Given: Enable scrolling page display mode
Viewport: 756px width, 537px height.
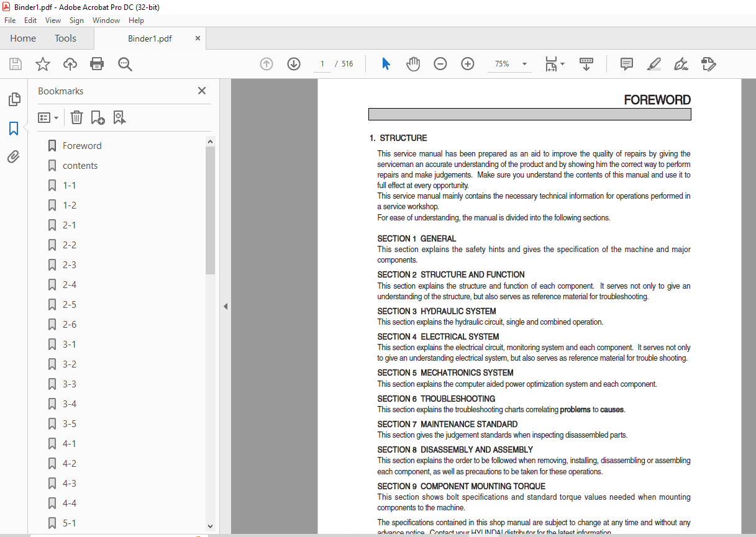Looking at the screenshot, I should click(x=586, y=64).
